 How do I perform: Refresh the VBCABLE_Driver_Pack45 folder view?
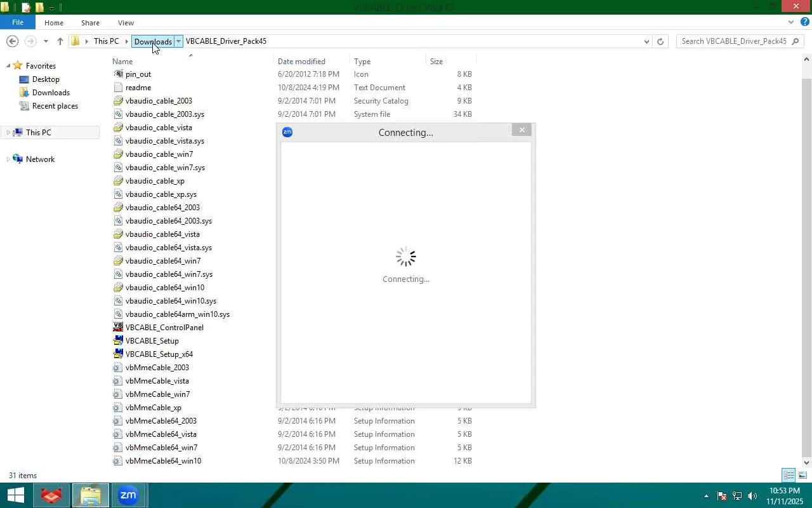tap(660, 41)
